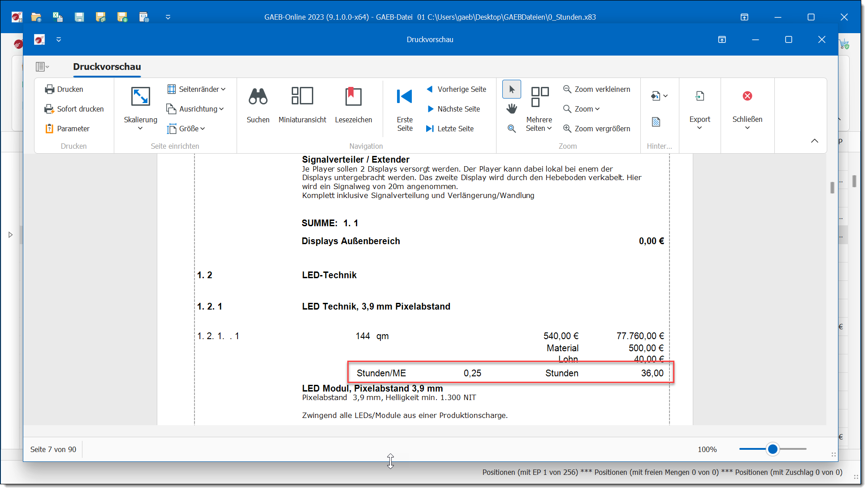Click the Excel export icon in title bar
868x491 pixels.
58,17
